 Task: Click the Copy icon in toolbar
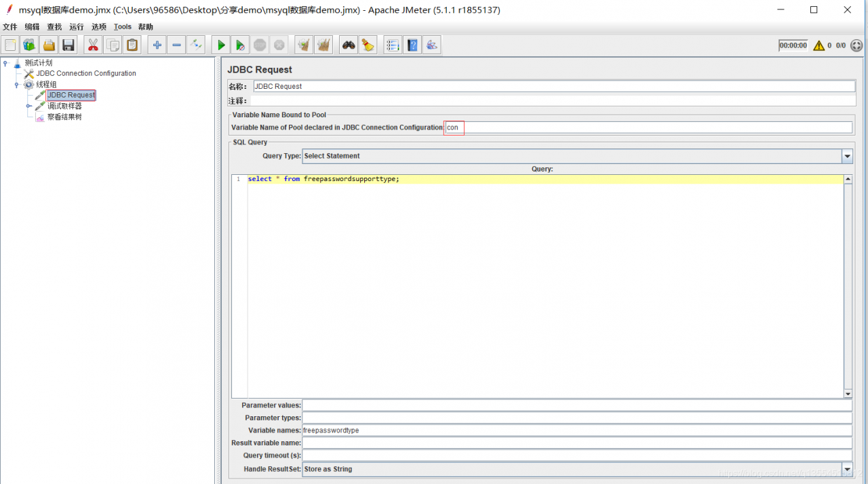point(113,45)
